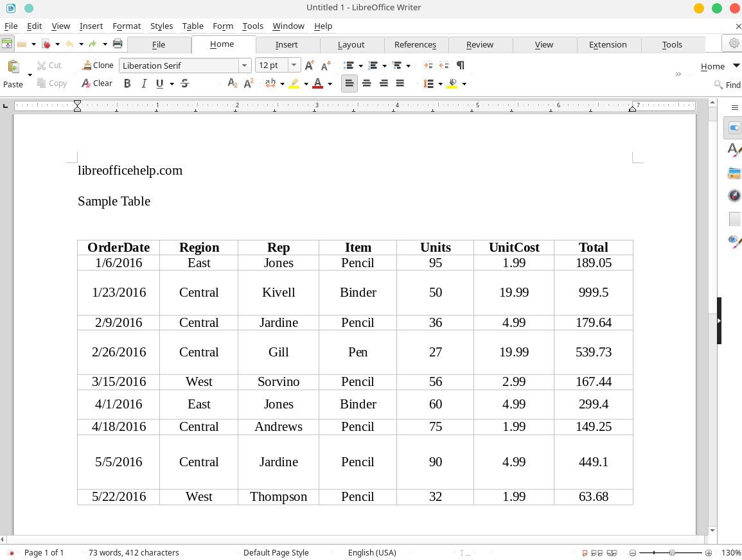The image size is (742, 560).
Task: Click the unordered bullet list icon
Action: pyautogui.click(x=349, y=66)
